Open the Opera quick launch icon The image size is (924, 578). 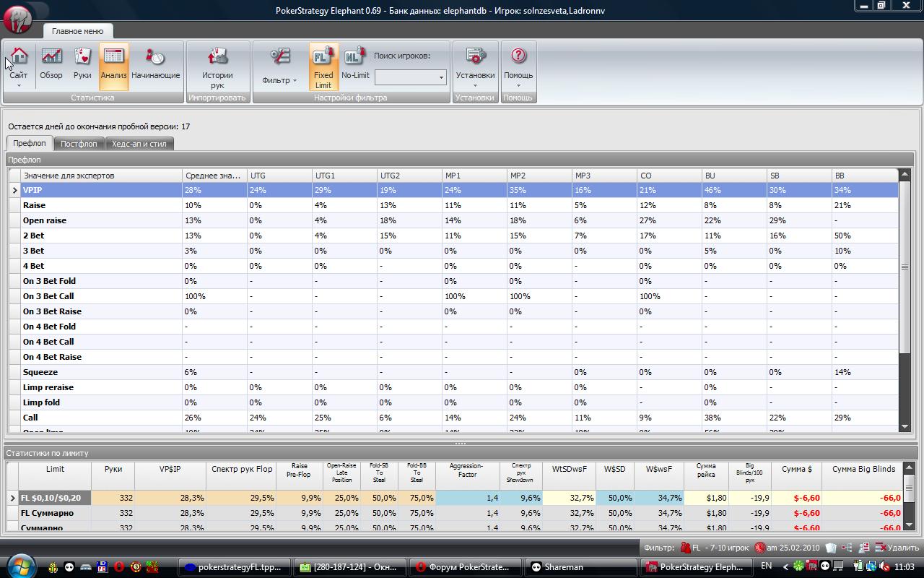[118, 567]
